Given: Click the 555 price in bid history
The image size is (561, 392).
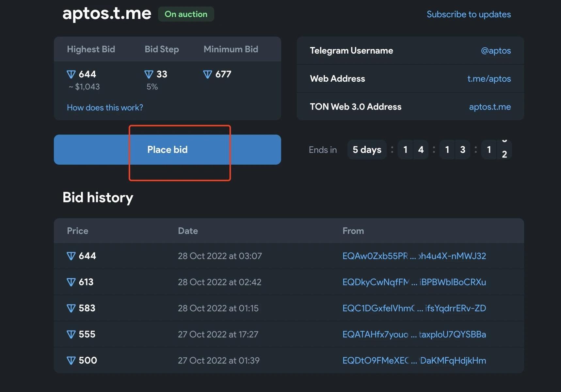Looking at the screenshot, I should [87, 334].
